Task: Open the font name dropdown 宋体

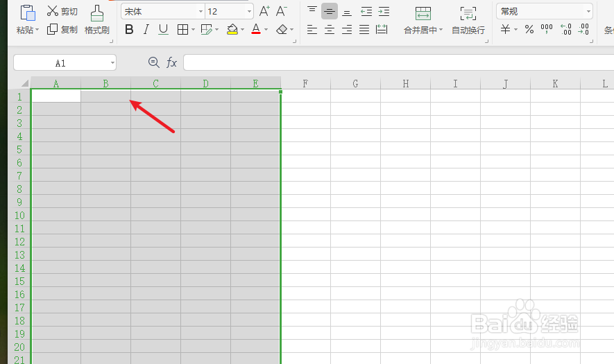Action: click(201, 12)
